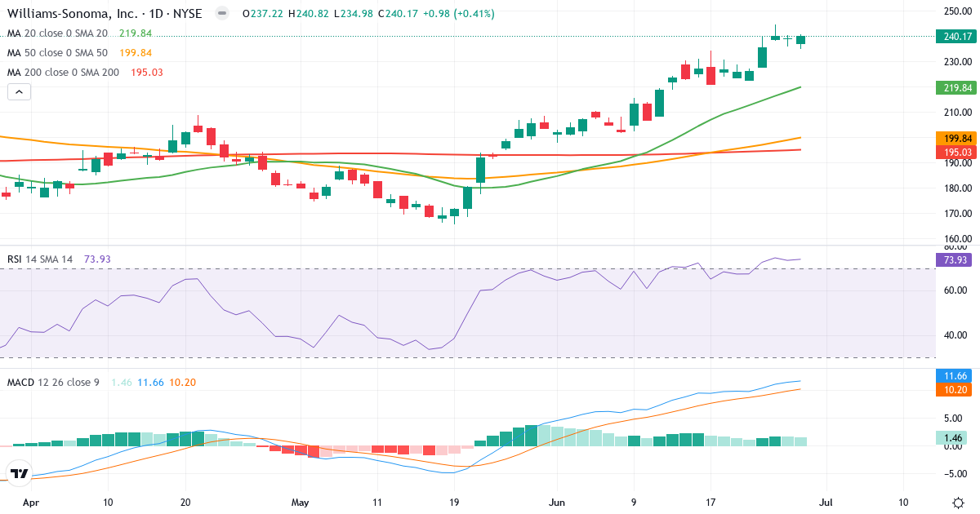Click the MACD 12 26 close 9 legend
The height and width of the screenshot is (514, 980).
tap(53, 382)
